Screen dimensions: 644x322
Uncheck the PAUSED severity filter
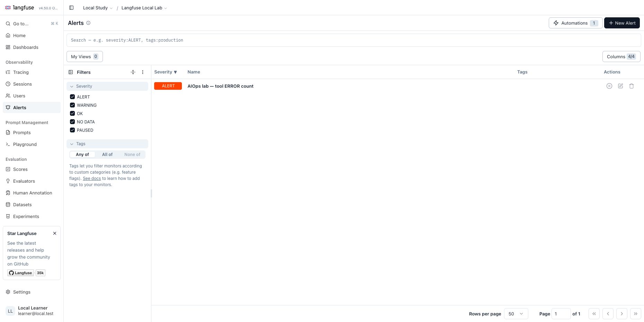72,130
